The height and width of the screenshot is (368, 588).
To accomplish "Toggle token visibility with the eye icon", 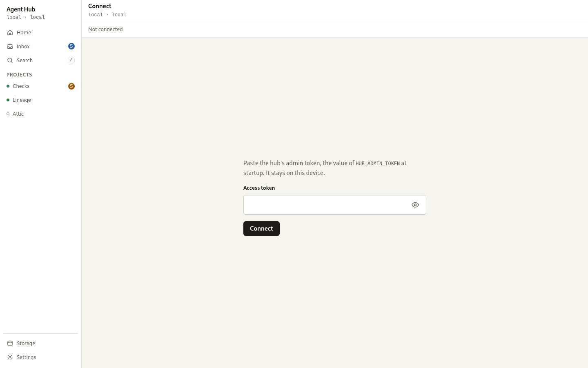I will pyautogui.click(x=415, y=205).
